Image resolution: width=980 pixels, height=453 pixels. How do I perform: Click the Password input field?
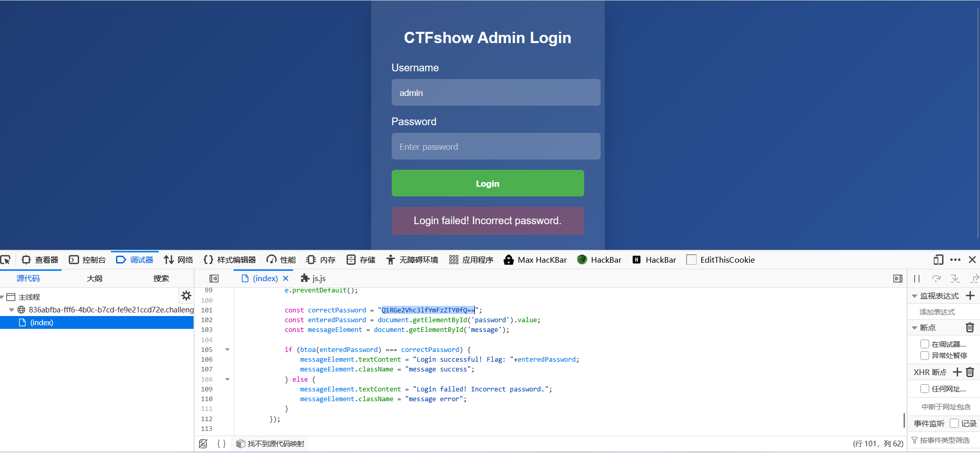pos(496,146)
